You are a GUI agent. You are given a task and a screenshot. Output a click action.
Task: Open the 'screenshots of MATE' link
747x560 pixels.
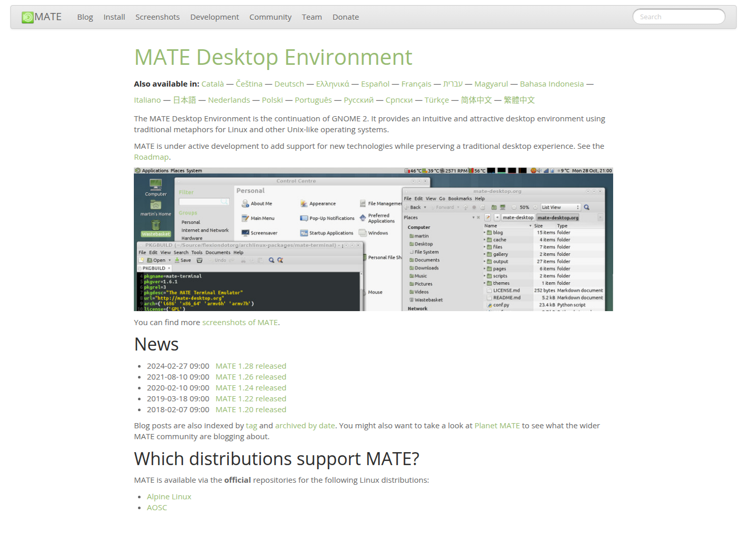pyautogui.click(x=240, y=323)
